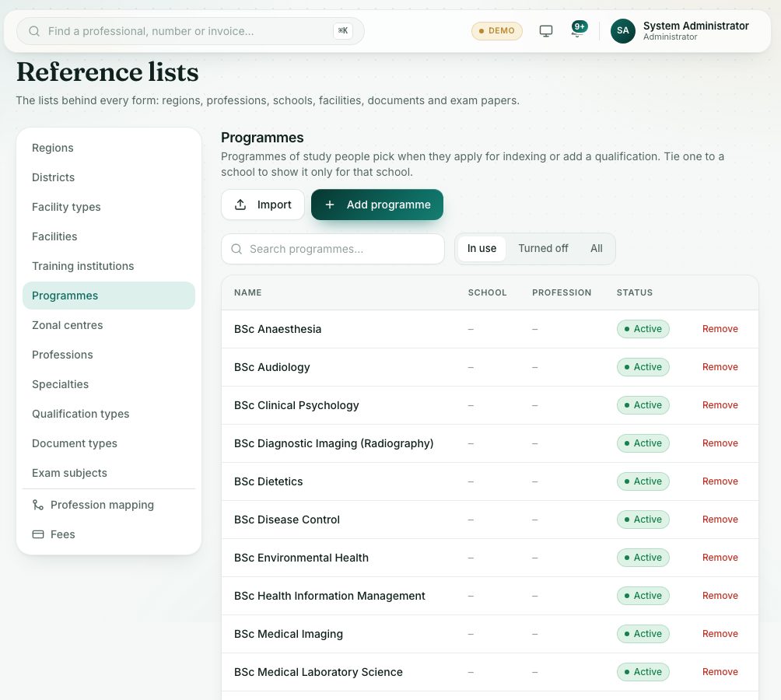Toggle Active status of BSc Anaesthesia
The height and width of the screenshot is (700, 781).
point(643,329)
